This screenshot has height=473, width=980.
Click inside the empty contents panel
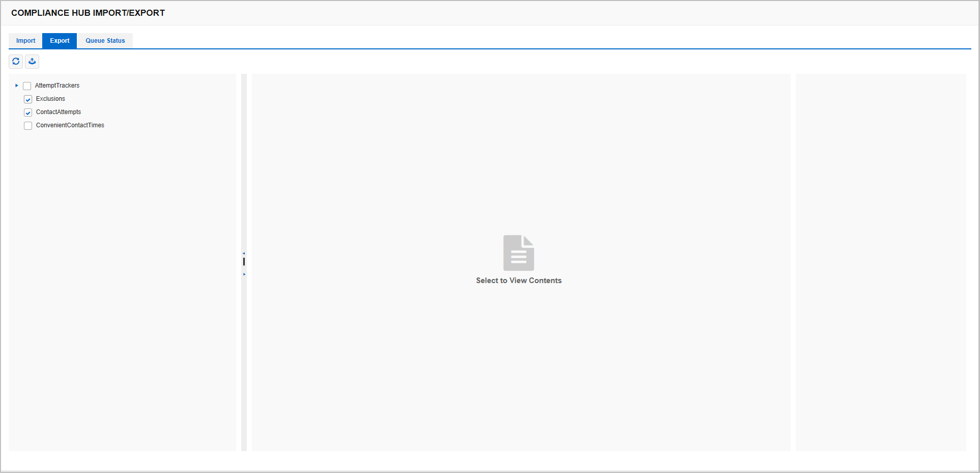(518, 356)
